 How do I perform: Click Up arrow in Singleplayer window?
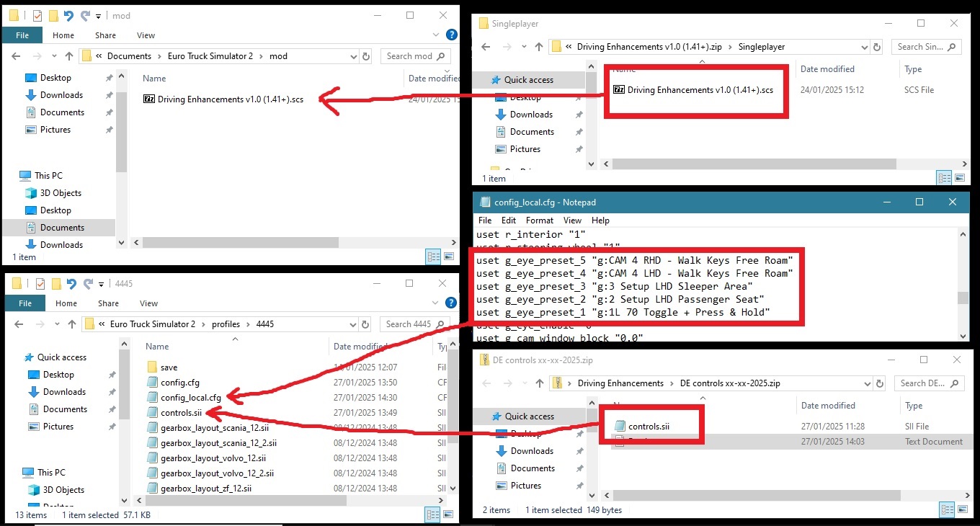538,47
